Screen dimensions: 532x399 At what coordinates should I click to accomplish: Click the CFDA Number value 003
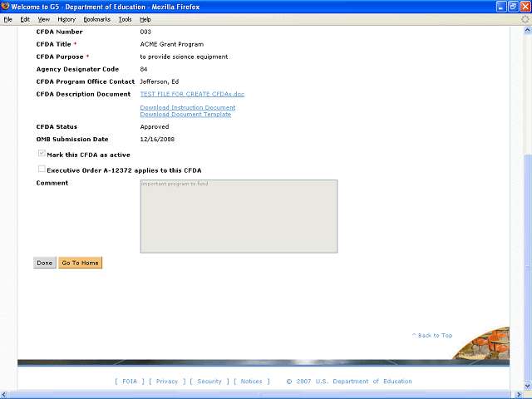click(x=145, y=32)
